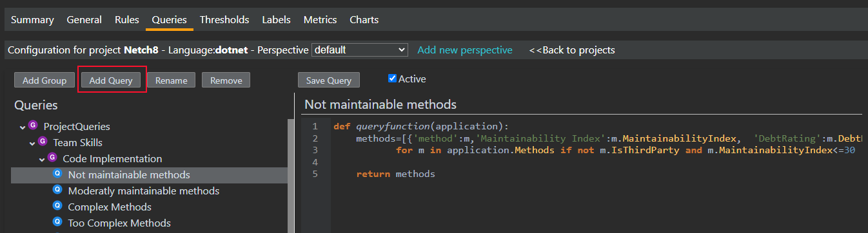The height and width of the screenshot is (233, 868).
Task: Click line number 3 in the editor gutter
Action: click(x=314, y=150)
